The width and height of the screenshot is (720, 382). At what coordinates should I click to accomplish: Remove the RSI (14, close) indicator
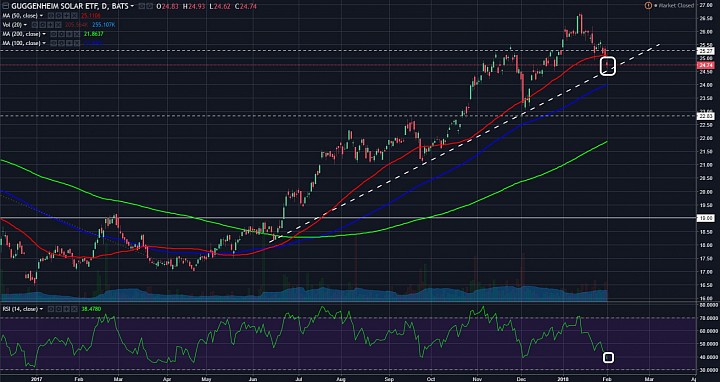74,309
